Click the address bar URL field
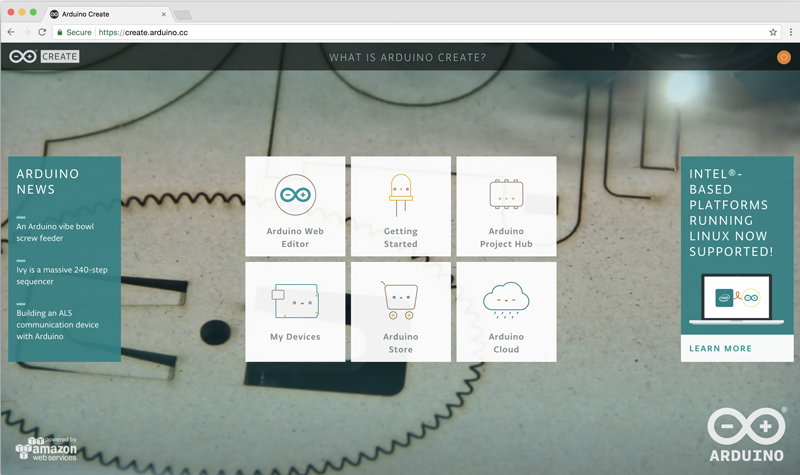Screen dimensions: 800x475 400,32
